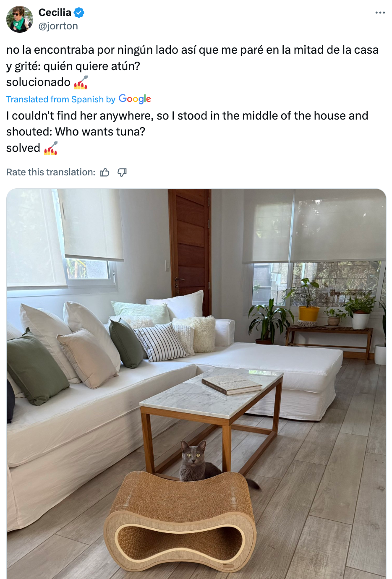The image size is (392, 579).
Task: Click the "Rate this translation:" label
Action: click(x=51, y=172)
